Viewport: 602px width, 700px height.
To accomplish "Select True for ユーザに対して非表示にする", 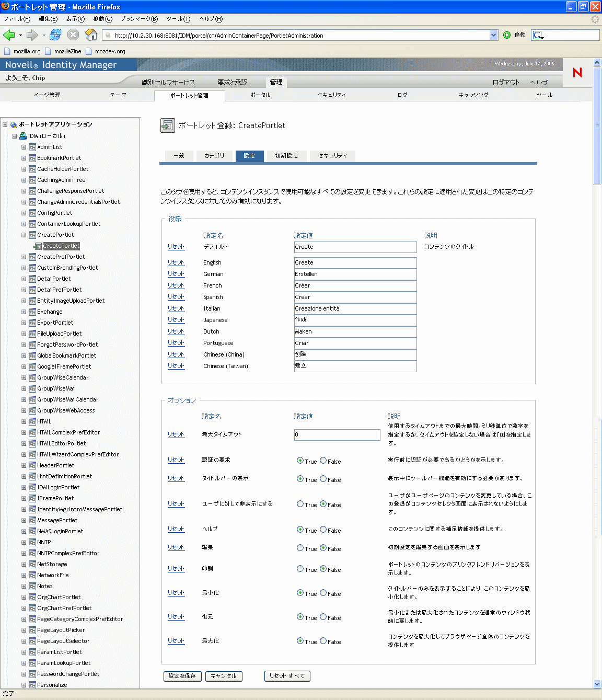I will [300, 504].
